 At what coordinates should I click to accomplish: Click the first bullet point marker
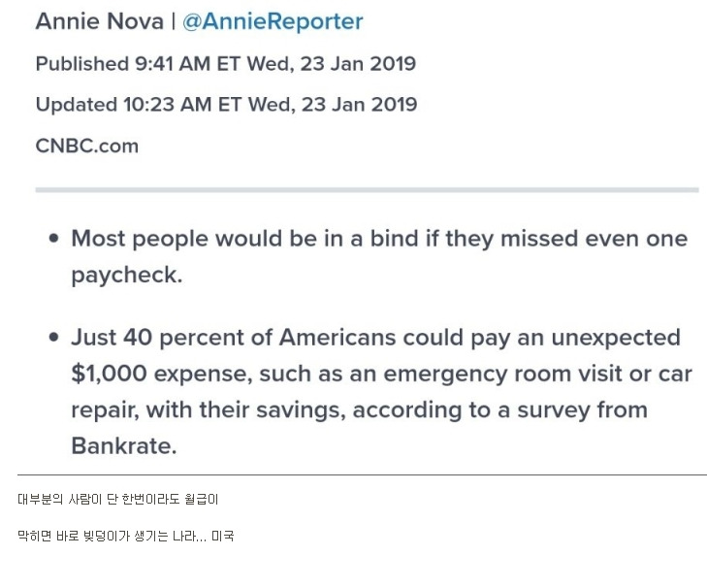(53, 240)
